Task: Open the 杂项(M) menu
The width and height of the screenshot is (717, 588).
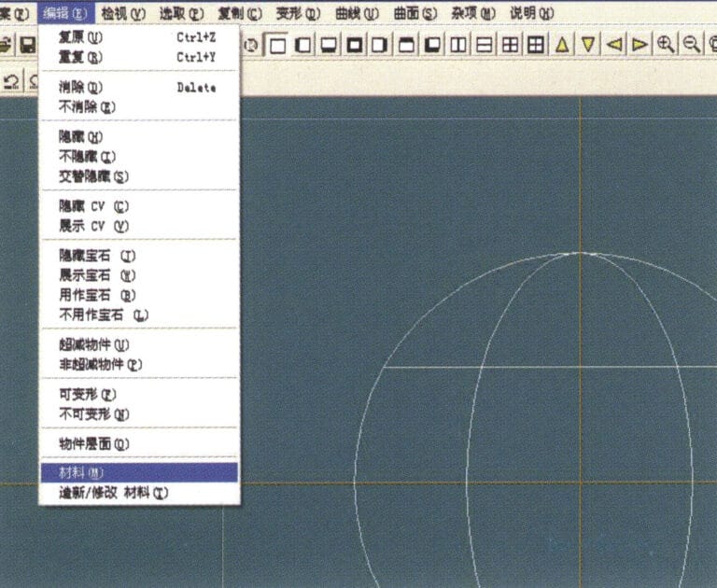Action: (x=473, y=14)
